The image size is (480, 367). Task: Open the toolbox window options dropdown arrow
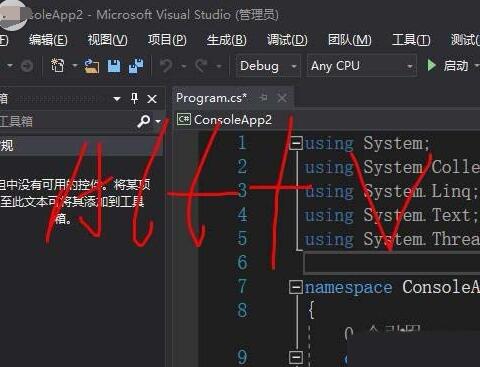coord(117,99)
